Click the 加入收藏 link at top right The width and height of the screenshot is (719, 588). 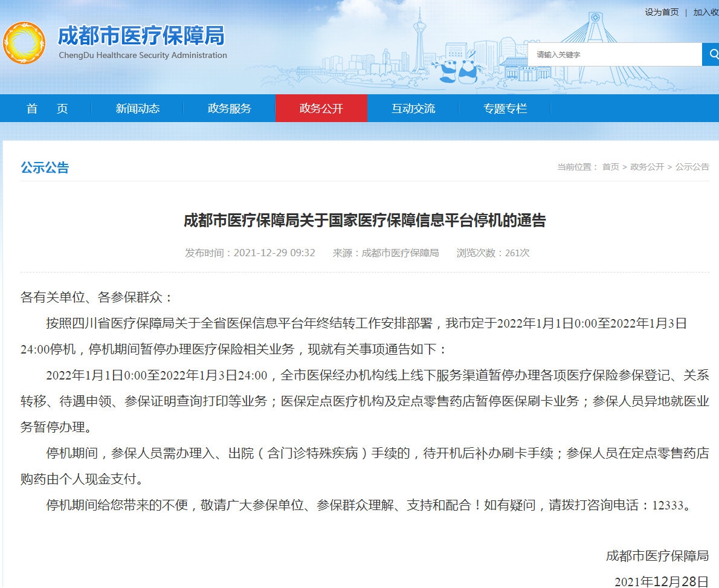click(706, 12)
